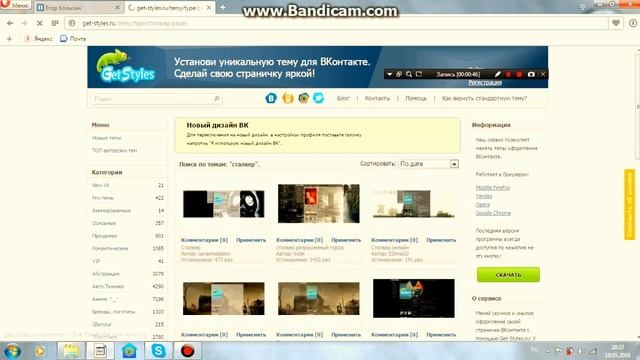Screen dimensions: 640x360
Task: Open the dark colorful theme thumbnail
Action: [x=413, y=298]
